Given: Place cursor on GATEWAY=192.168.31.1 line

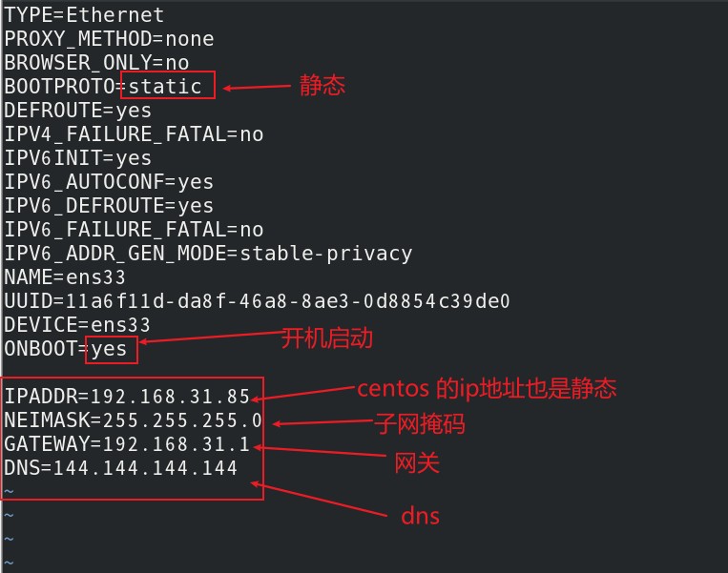Looking at the screenshot, I should [x=128, y=444].
